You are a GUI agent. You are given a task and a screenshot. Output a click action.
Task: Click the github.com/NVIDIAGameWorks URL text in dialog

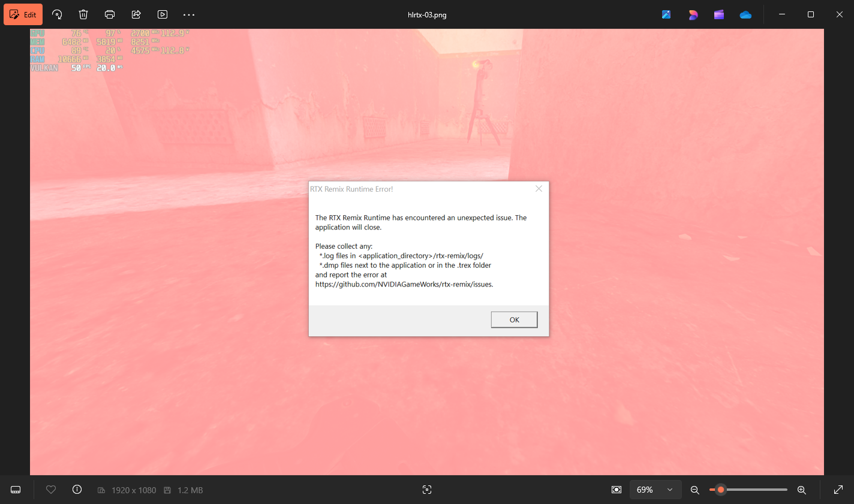pos(404,285)
